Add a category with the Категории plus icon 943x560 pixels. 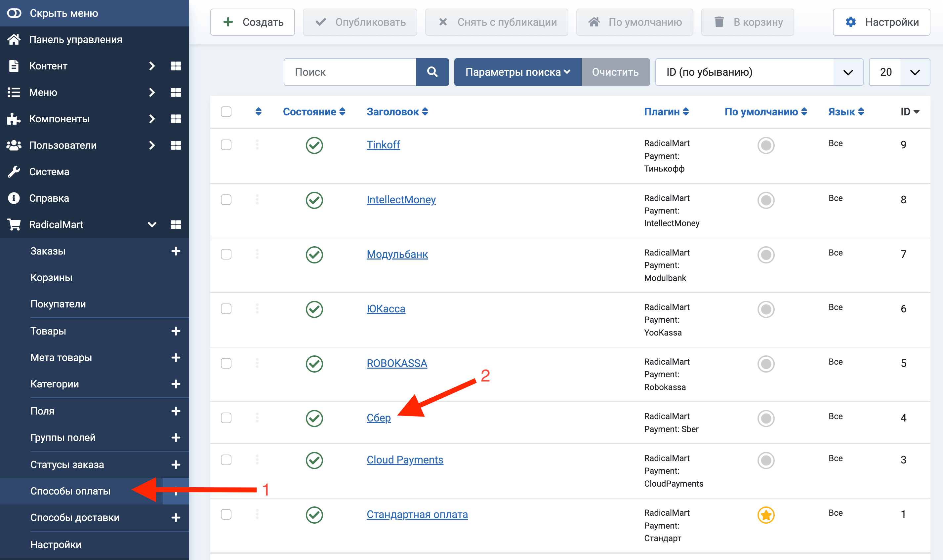tap(176, 384)
